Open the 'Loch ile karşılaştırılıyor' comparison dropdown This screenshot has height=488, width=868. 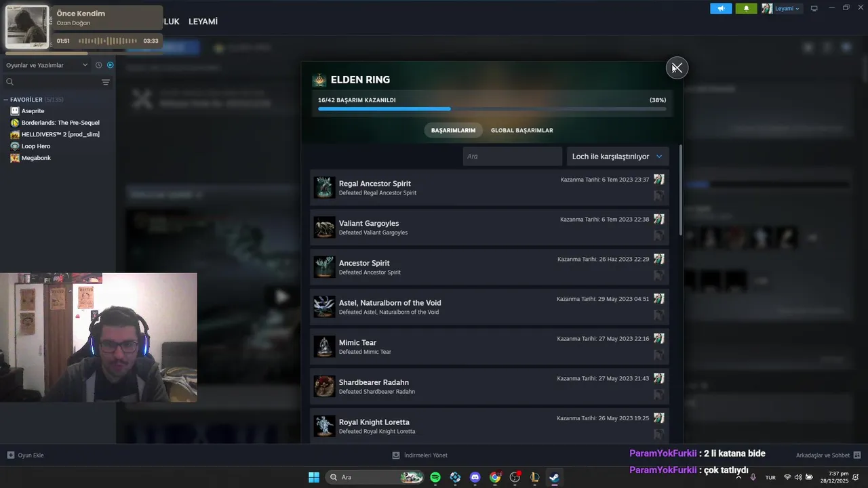point(618,157)
